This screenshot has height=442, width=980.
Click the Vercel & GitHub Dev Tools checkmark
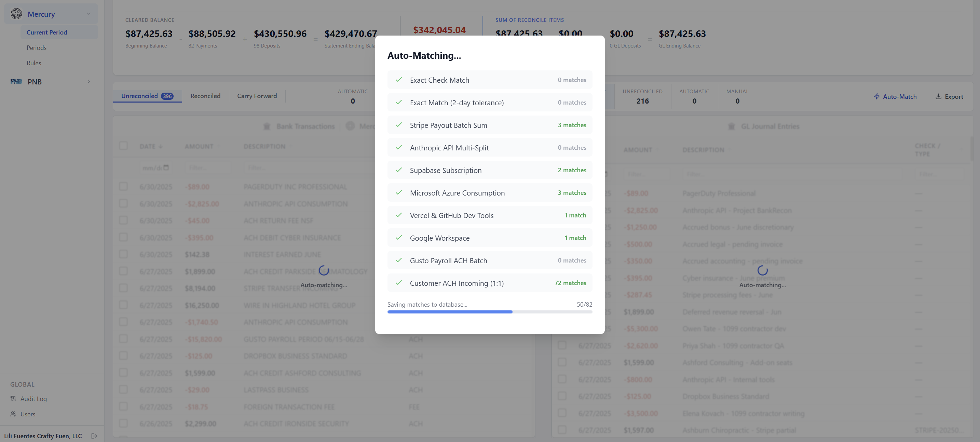[399, 215]
